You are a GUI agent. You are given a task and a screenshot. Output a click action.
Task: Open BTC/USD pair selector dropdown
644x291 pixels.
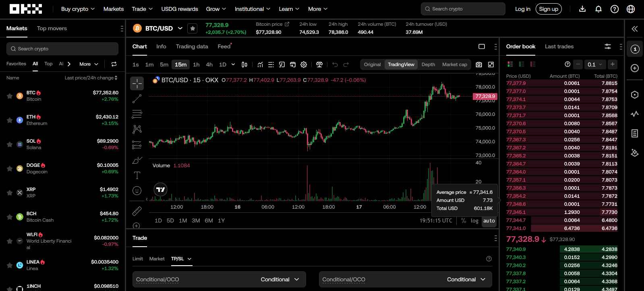(180, 28)
